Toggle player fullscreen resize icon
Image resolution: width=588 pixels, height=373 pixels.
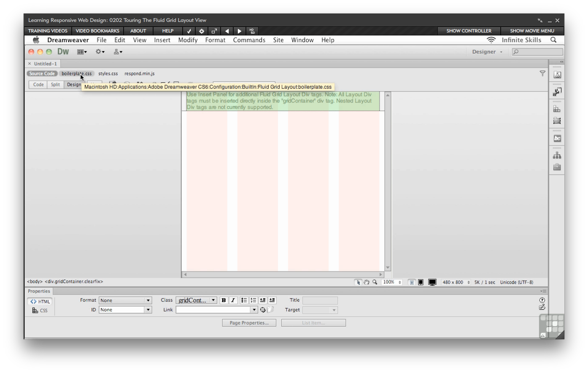214,31
